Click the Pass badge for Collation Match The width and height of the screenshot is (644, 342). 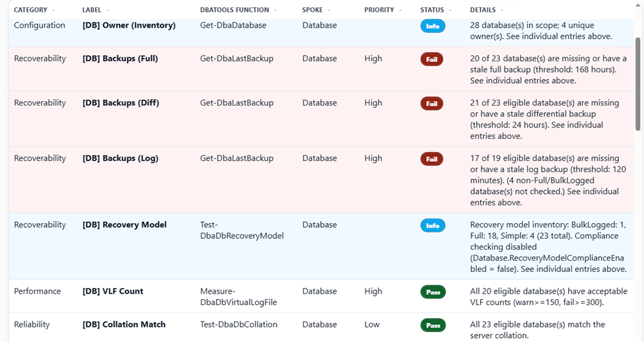tap(433, 325)
